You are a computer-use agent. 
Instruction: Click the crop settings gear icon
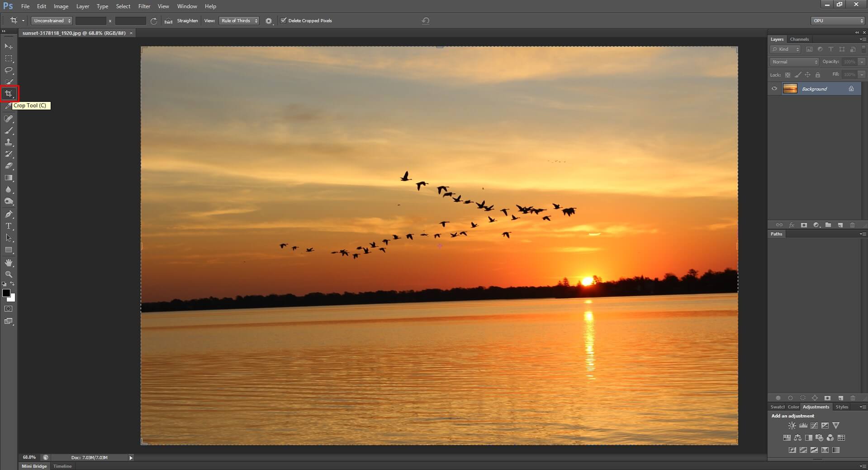268,20
